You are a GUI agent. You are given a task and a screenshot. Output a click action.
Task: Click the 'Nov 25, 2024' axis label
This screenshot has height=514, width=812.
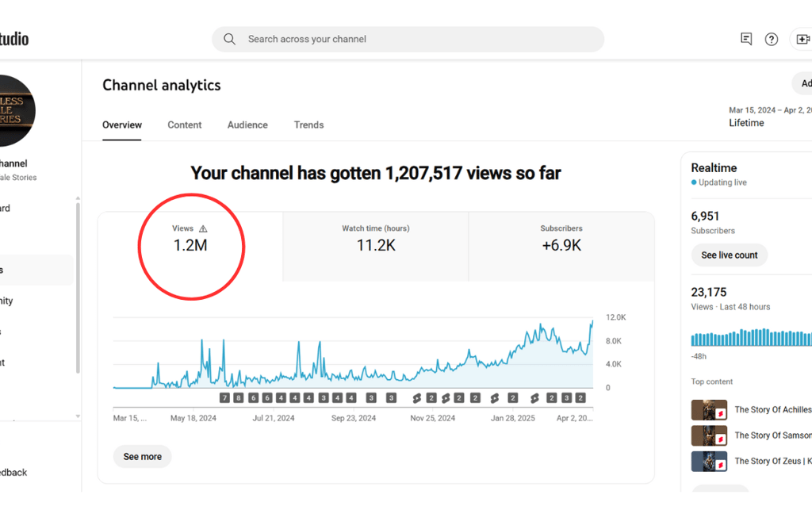point(432,418)
